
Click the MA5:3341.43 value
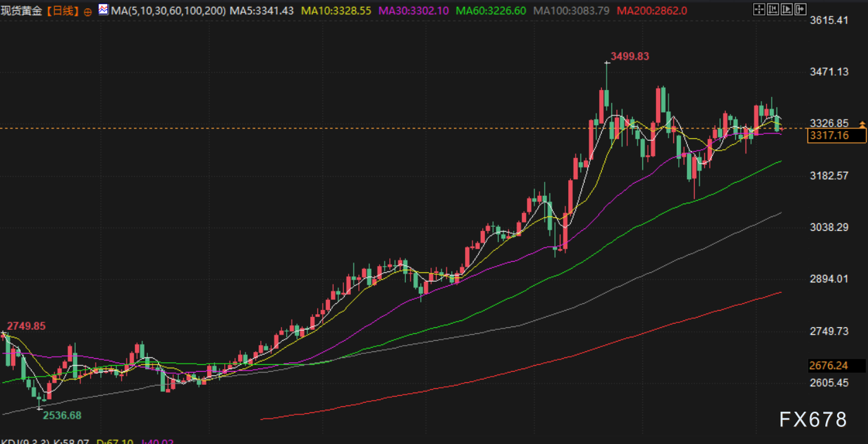[x=262, y=11]
